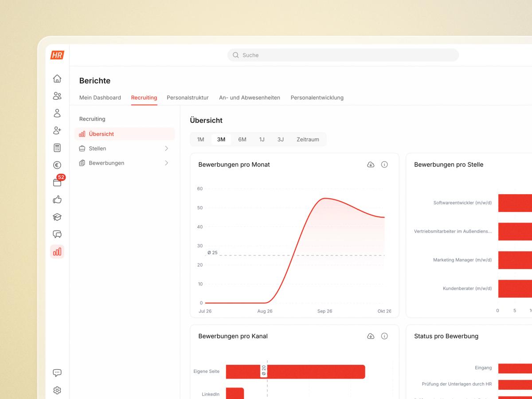Click into the Suche search field
Screen dimensions: 532x399
pyautogui.click(x=343, y=55)
